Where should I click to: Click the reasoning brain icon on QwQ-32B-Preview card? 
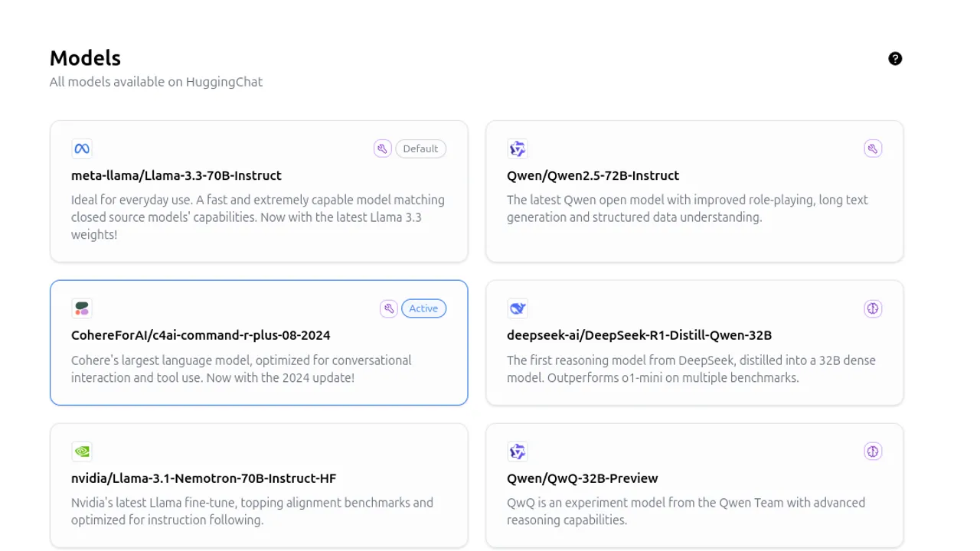(873, 452)
